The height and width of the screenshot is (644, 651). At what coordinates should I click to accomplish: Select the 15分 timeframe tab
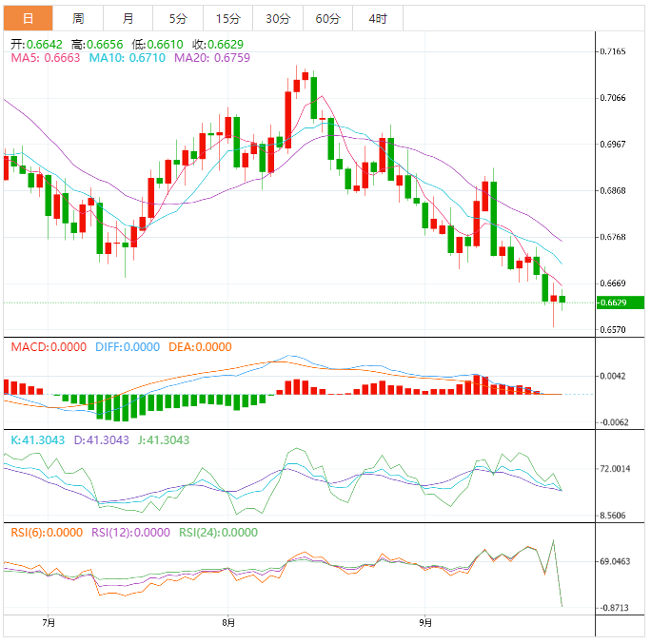coord(228,19)
